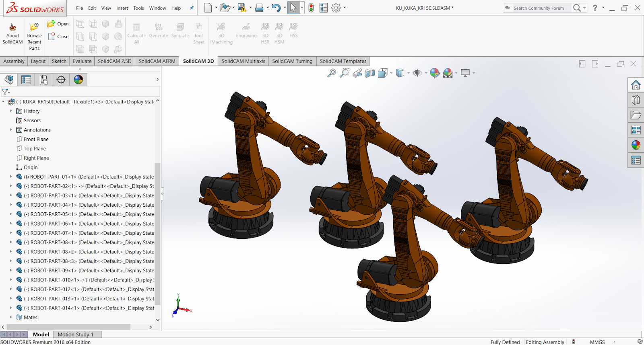Expand ROBOT-PART-014<1> component
644x345 pixels.
click(11, 308)
